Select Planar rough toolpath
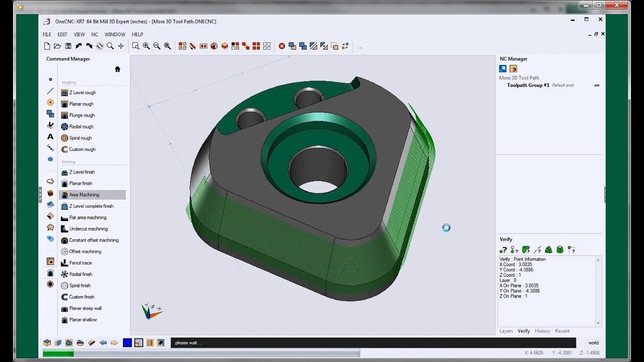 tap(82, 104)
